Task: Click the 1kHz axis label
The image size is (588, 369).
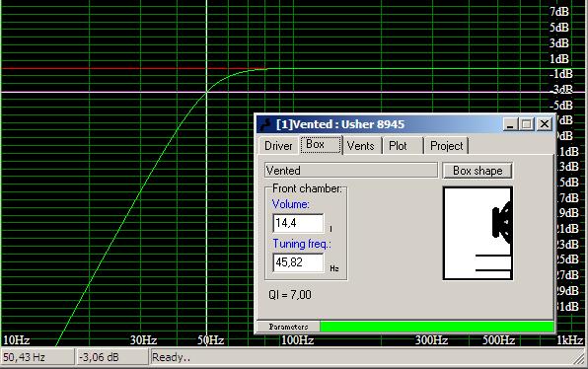Action: pos(569,340)
